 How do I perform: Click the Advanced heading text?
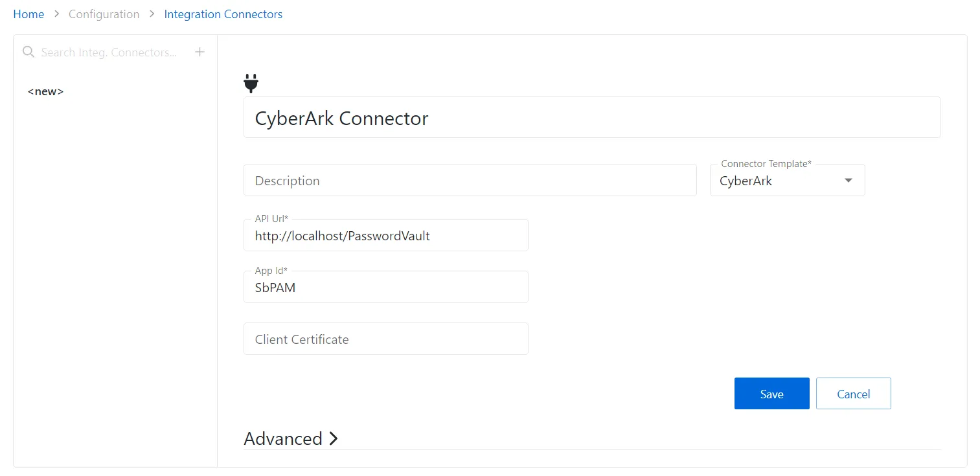283,438
